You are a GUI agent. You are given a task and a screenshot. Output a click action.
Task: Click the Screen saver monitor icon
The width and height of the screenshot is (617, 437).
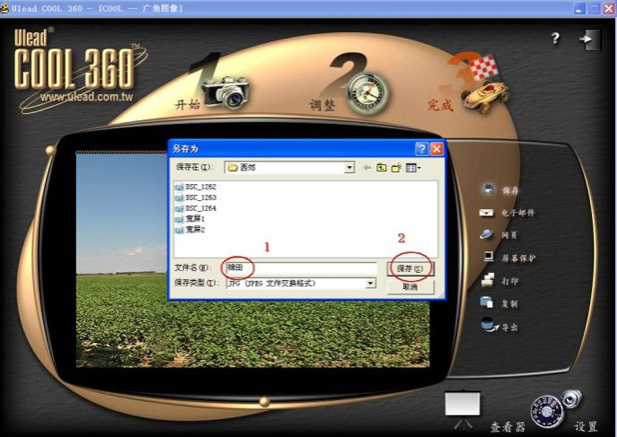[488, 257]
